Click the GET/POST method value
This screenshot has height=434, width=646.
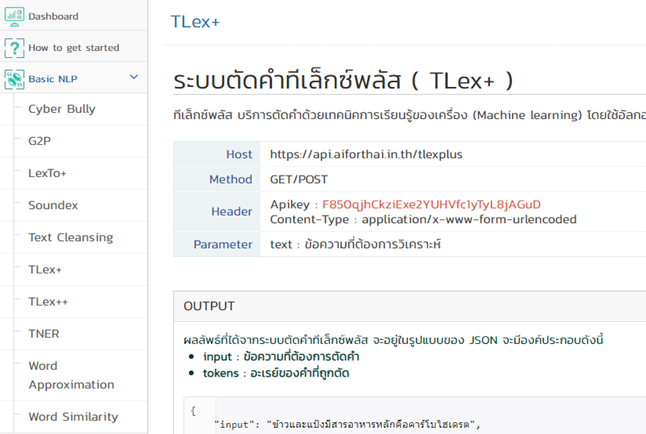[x=299, y=179]
